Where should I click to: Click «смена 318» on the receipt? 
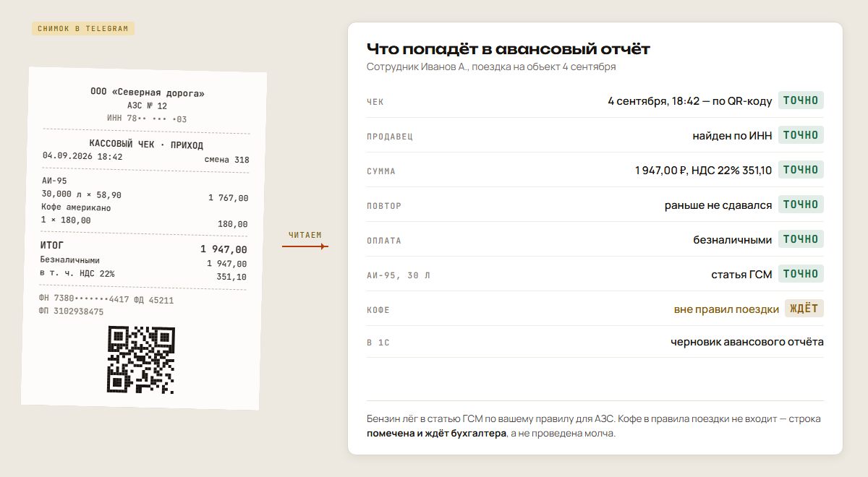227,160
